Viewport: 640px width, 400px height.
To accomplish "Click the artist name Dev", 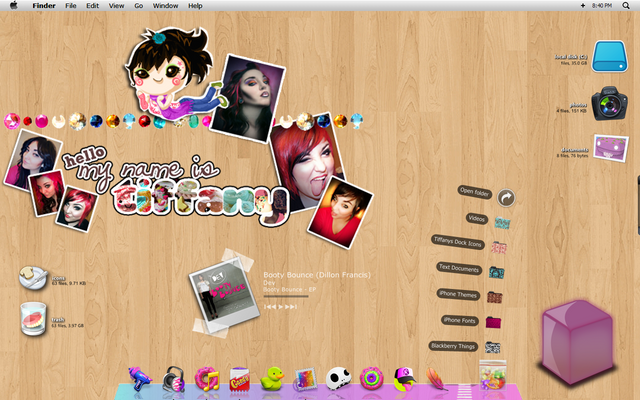I will pos(269,282).
